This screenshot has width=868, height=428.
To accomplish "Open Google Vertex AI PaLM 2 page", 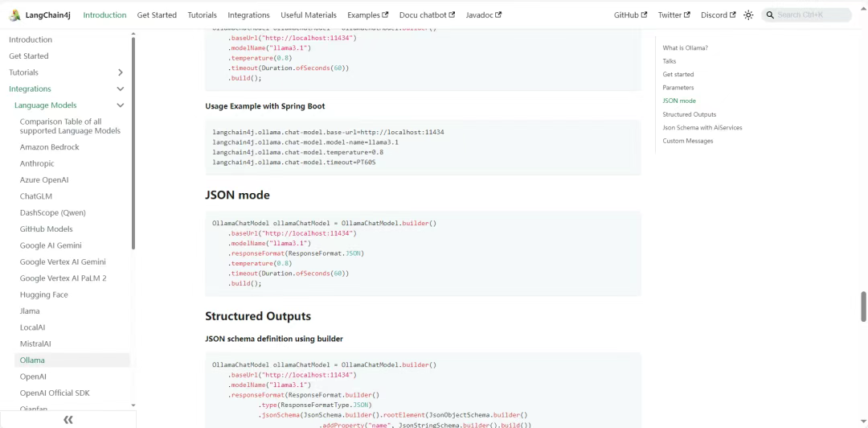I will [x=63, y=278].
